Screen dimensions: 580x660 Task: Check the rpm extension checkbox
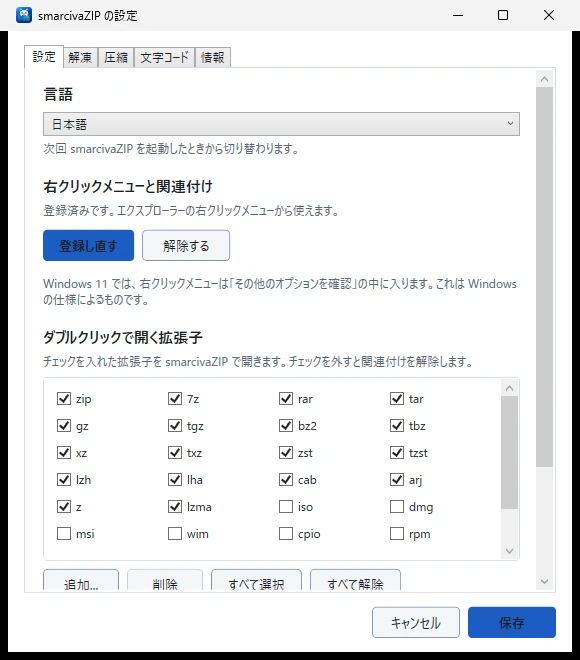click(397, 534)
